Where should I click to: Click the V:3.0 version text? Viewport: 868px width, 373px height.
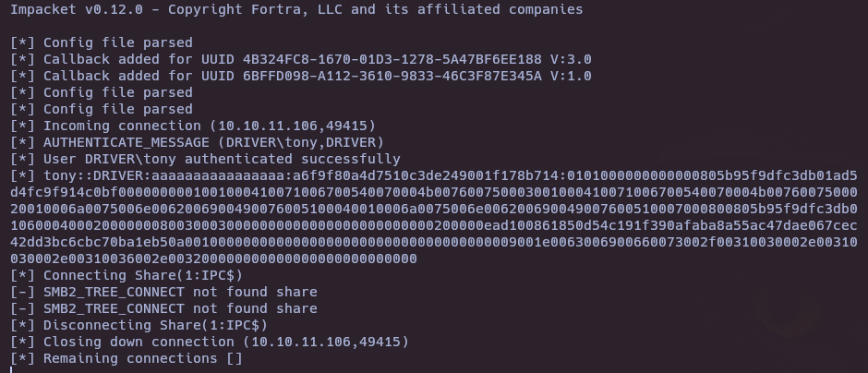tap(571, 59)
